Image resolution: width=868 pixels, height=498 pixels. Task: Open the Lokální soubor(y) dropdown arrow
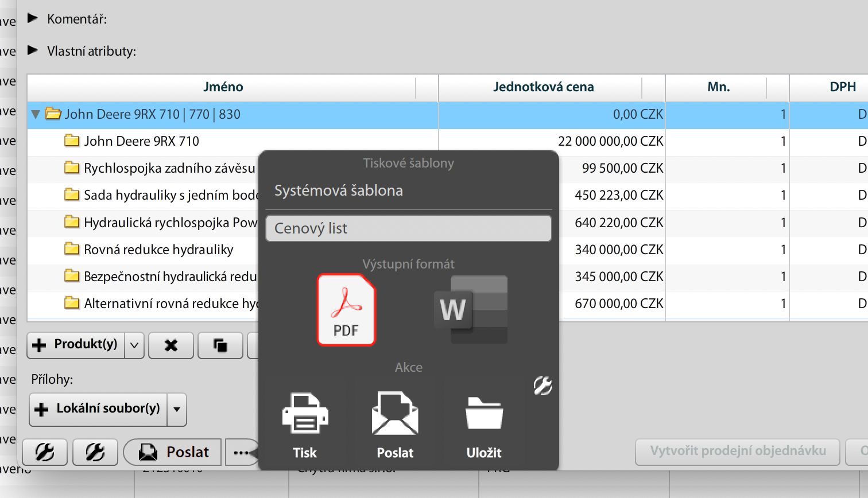click(177, 410)
